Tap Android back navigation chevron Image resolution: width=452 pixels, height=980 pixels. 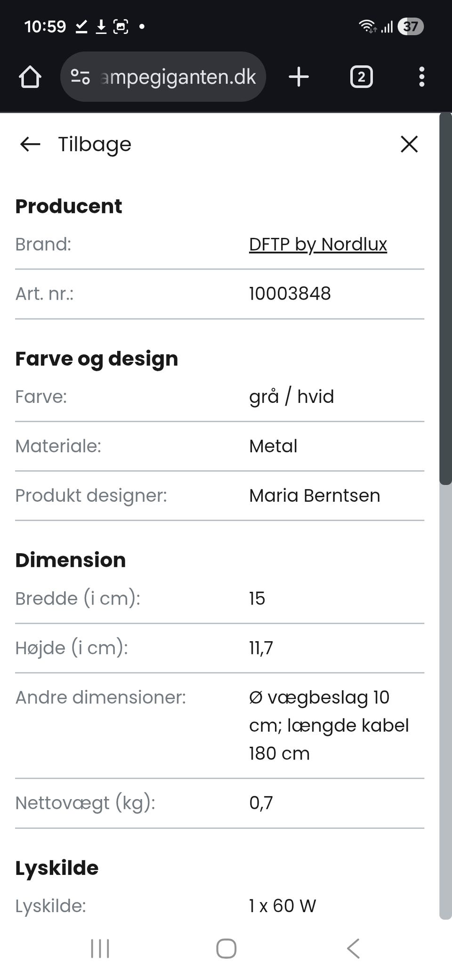click(353, 948)
